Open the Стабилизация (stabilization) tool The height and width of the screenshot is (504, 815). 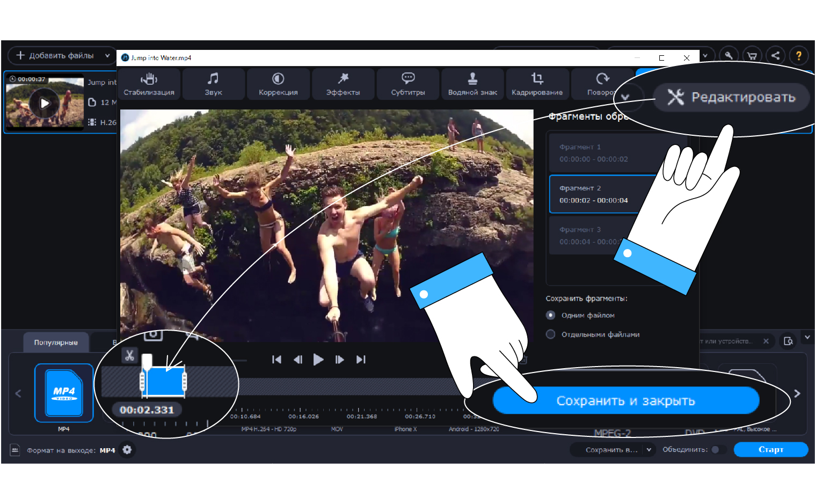tap(149, 84)
